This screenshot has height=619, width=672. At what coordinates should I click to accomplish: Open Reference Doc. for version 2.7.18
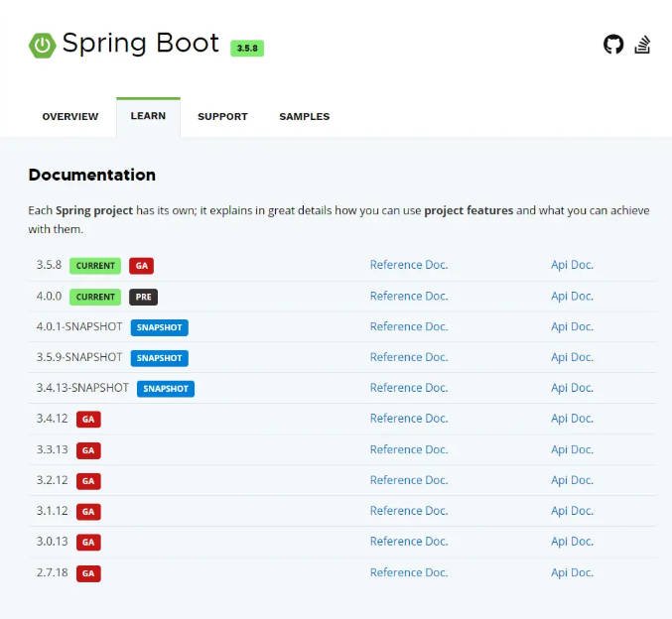[x=408, y=572]
